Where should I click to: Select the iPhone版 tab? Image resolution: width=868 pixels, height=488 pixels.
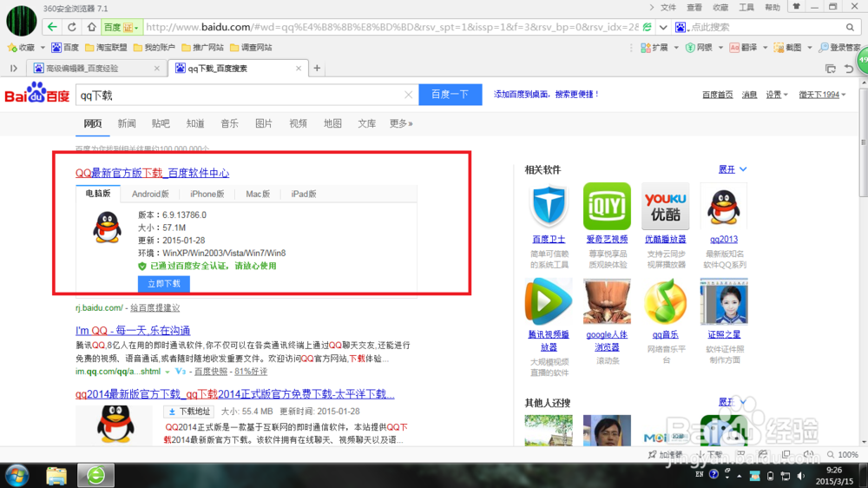pyautogui.click(x=207, y=194)
